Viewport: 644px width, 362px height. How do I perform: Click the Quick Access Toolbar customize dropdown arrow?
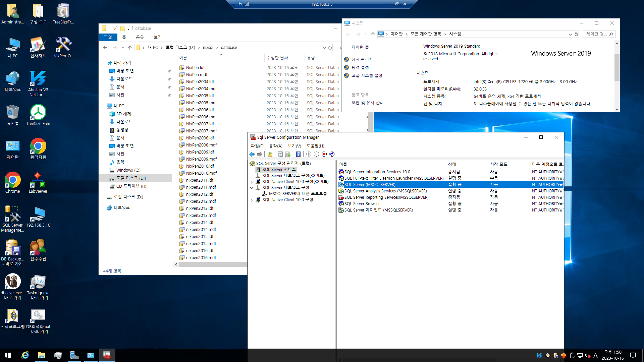tap(128, 28)
